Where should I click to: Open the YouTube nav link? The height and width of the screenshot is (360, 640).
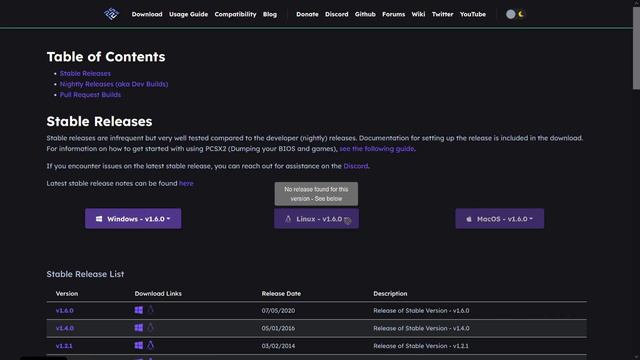coord(473,14)
